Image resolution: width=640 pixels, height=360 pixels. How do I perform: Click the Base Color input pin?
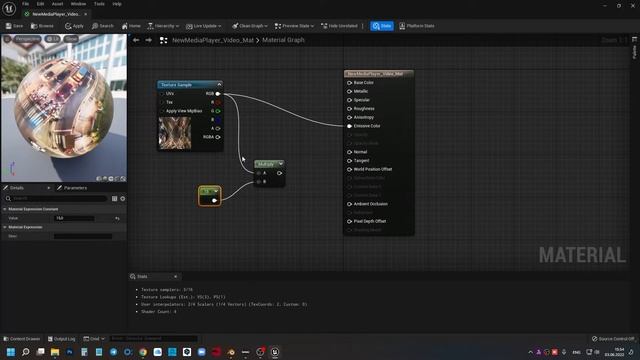tap(349, 82)
